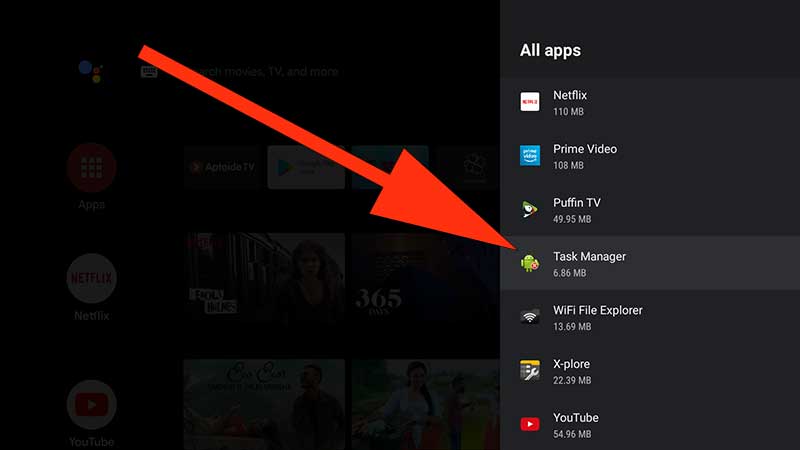Click the YouTube icon in All apps
This screenshot has width=800, height=450.
pos(530,424)
